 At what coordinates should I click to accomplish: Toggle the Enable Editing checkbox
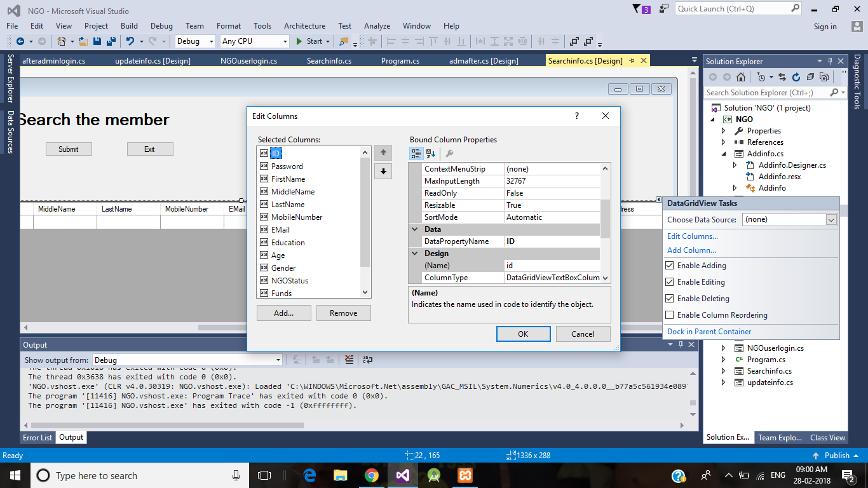coord(669,282)
